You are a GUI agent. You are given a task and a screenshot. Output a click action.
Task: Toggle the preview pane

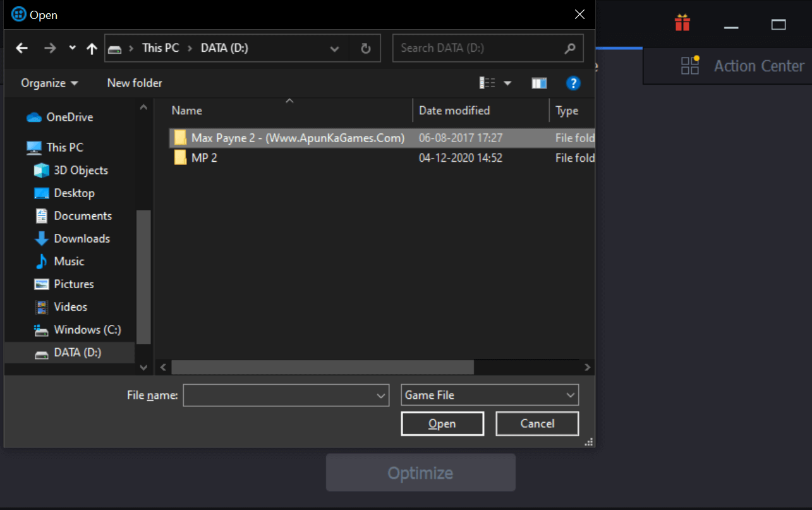(539, 83)
